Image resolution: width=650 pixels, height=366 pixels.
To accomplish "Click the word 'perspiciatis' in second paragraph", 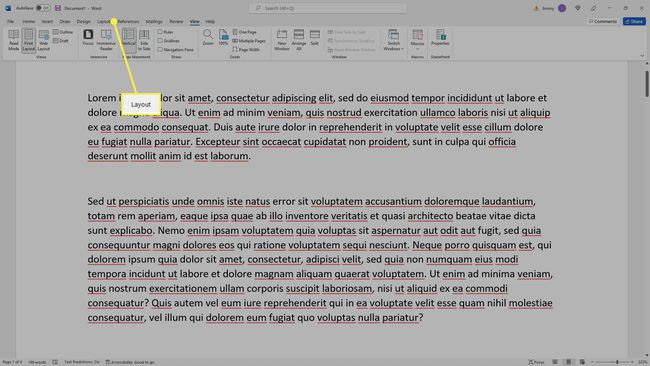I will 144,201.
